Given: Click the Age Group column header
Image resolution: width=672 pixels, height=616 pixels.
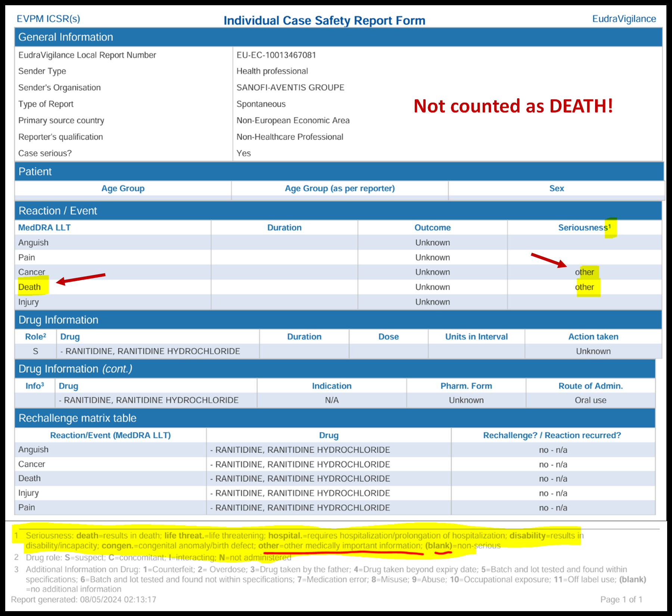Looking at the screenshot, I should (123, 189).
